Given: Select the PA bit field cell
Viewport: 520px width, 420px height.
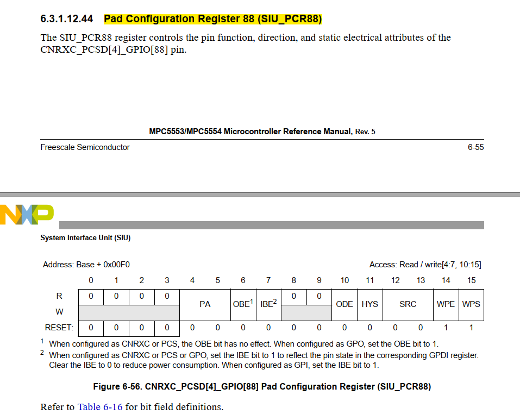Looking at the screenshot, I should (x=205, y=304).
